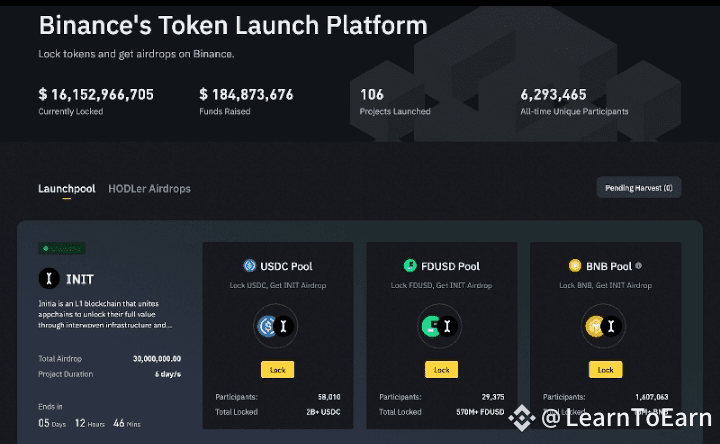This screenshot has width=720, height=444.
Task: Click the FDUSD Pool title
Action: point(450,266)
